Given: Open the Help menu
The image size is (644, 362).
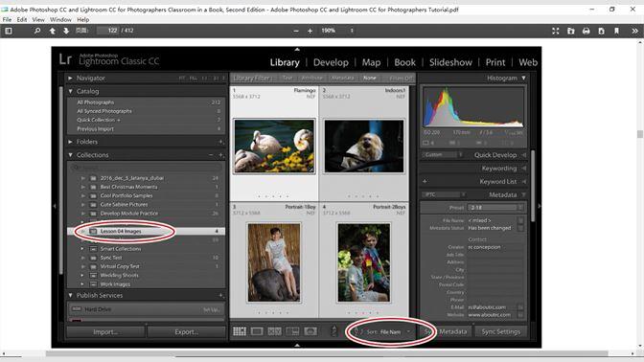Looking at the screenshot, I should click(x=83, y=19).
